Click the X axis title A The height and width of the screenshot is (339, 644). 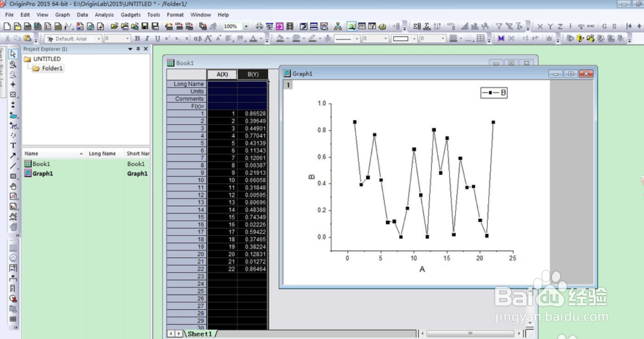click(422, 269)
